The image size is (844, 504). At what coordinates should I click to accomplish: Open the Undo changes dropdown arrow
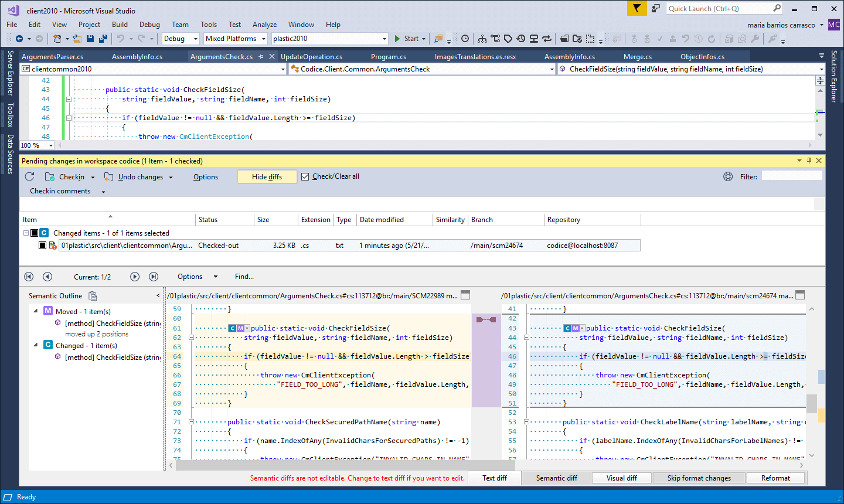(171, 177)
